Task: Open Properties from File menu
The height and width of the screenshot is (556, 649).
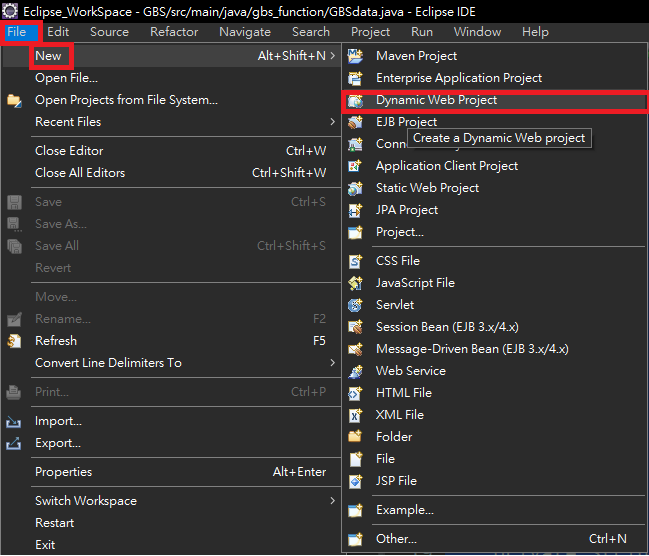Action: tap(171, 472)
